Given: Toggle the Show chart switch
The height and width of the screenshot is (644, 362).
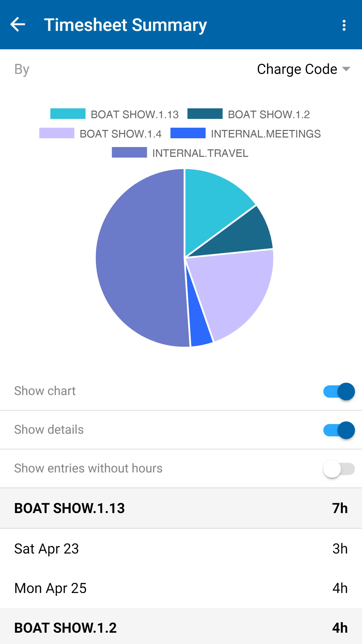Looking at the screenshot, I should point(339,391).
